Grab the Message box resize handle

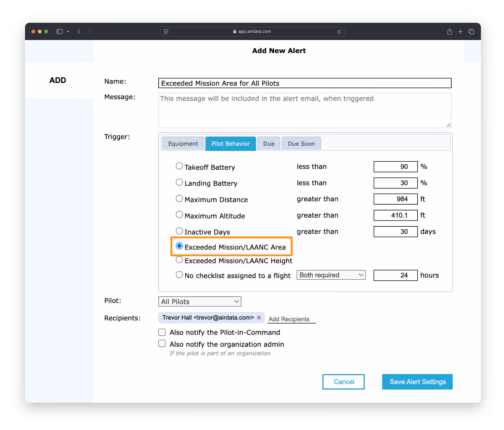448,125
